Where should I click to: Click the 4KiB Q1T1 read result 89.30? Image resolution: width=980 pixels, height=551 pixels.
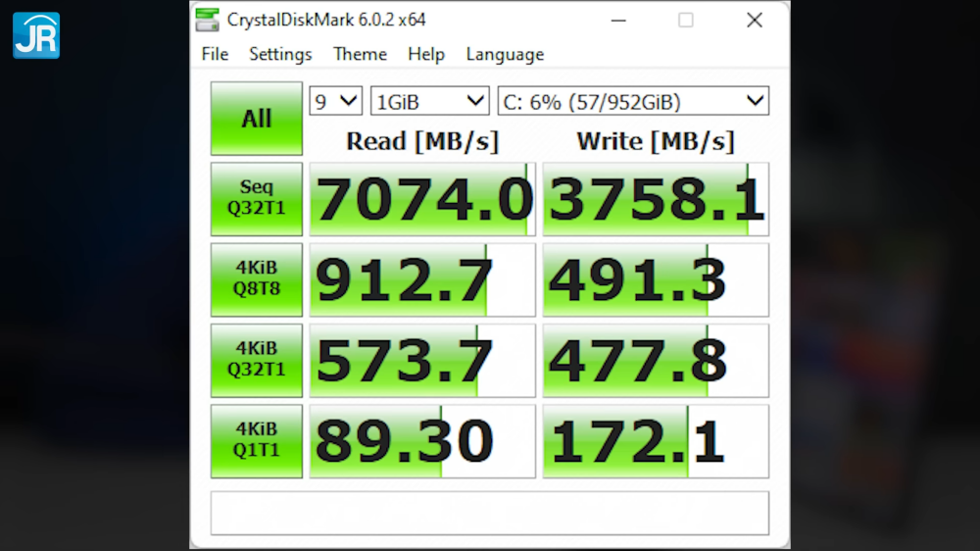422,441
